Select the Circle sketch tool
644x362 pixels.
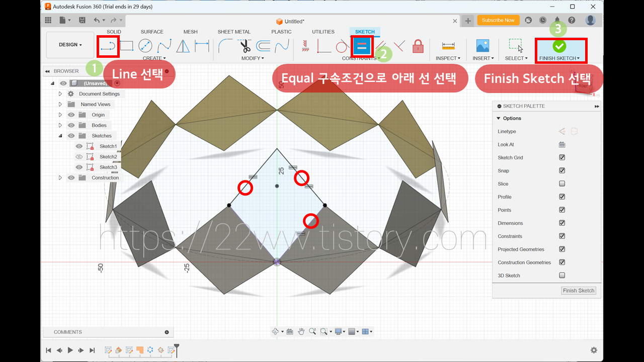(145, 46)
